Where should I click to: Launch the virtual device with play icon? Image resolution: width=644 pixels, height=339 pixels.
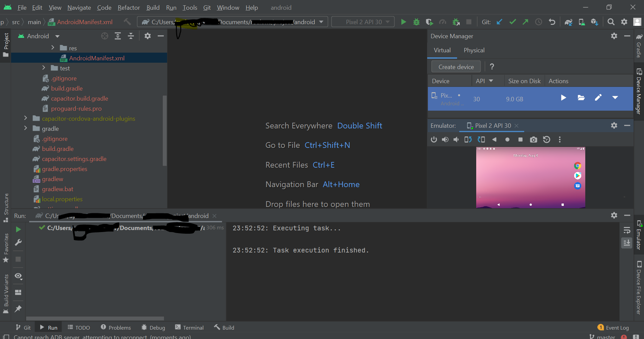tap(563, 98)
